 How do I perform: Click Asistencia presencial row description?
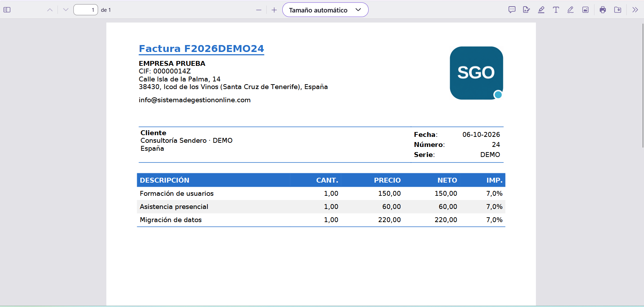pos(174,207)
